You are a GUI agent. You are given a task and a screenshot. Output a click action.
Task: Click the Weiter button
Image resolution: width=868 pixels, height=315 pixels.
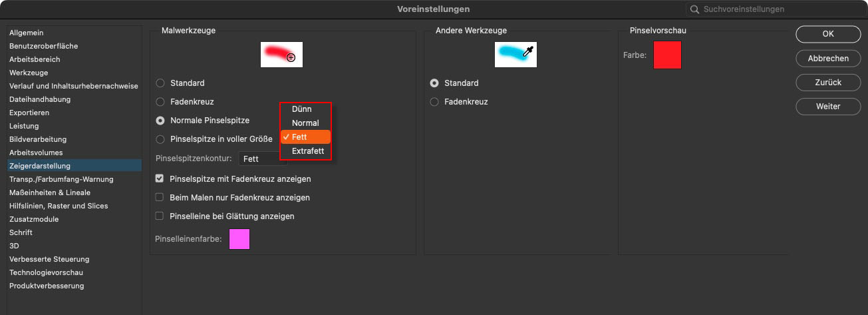coord(828,107)
